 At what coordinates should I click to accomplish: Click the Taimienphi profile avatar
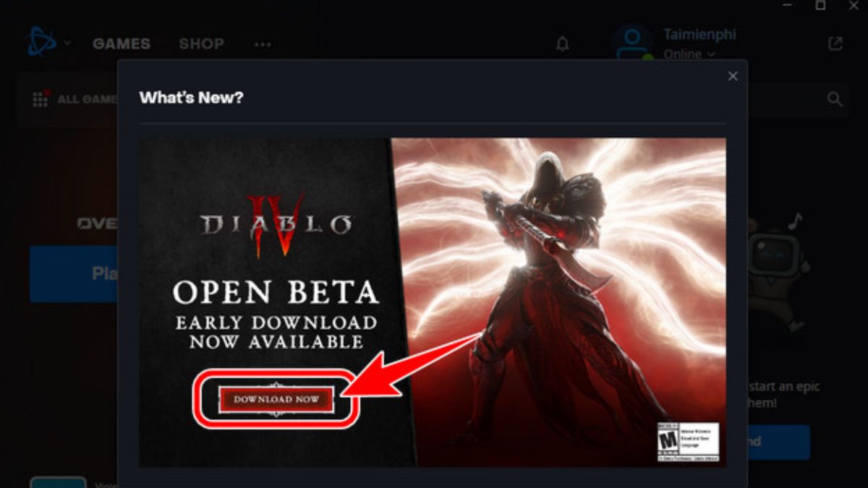pos(632,42)
